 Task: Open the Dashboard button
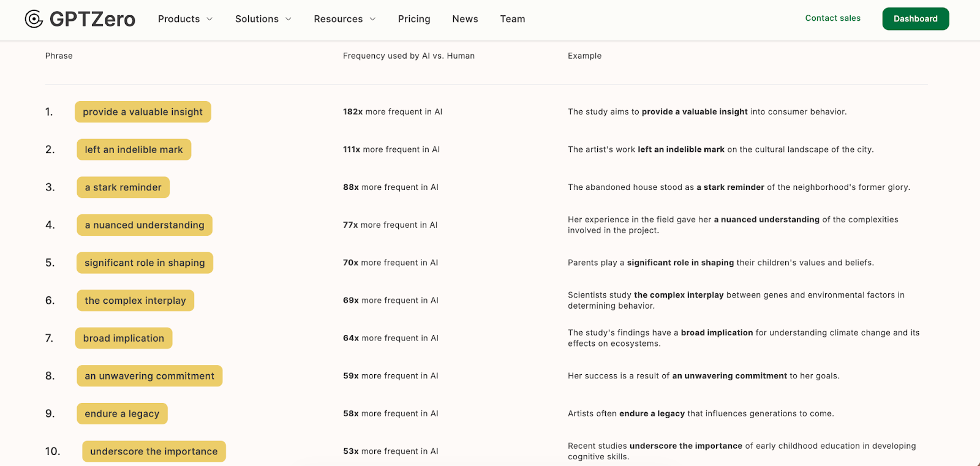915,19
